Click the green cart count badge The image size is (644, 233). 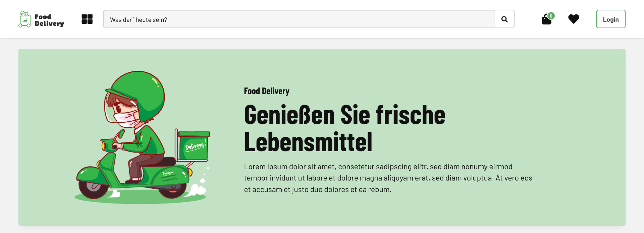click(x=551, y=16)
